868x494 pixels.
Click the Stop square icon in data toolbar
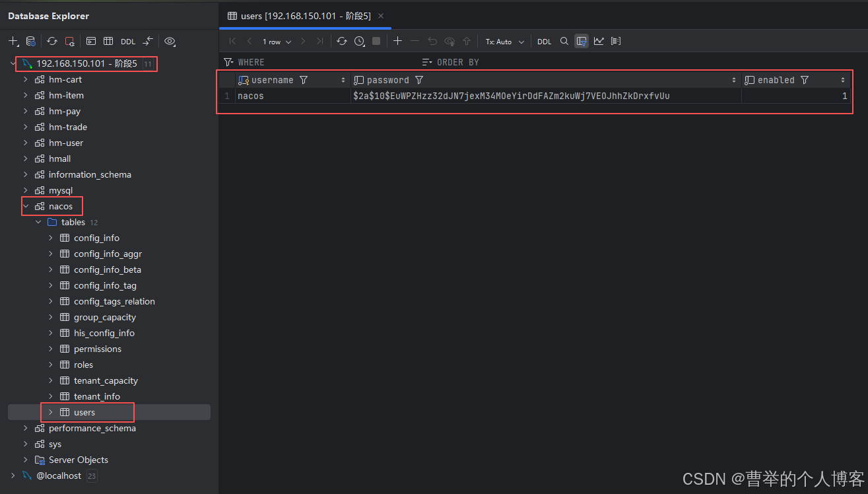point(376,41)
